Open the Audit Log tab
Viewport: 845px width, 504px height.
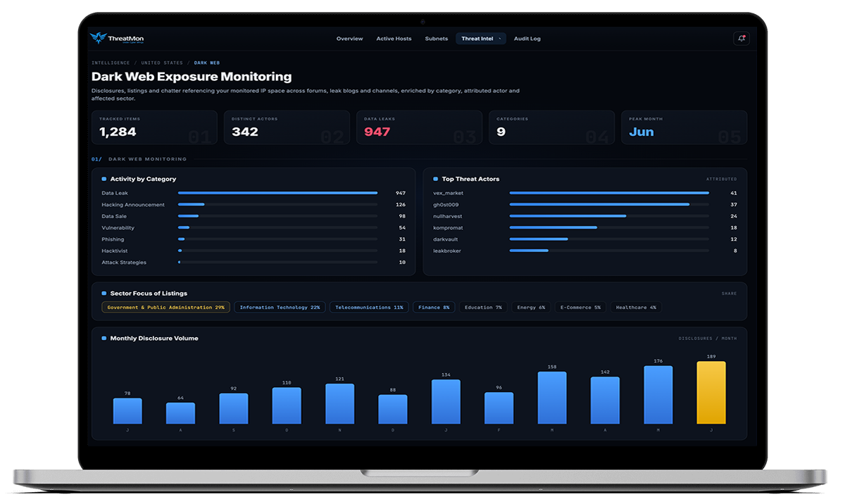tap(527, 39)
